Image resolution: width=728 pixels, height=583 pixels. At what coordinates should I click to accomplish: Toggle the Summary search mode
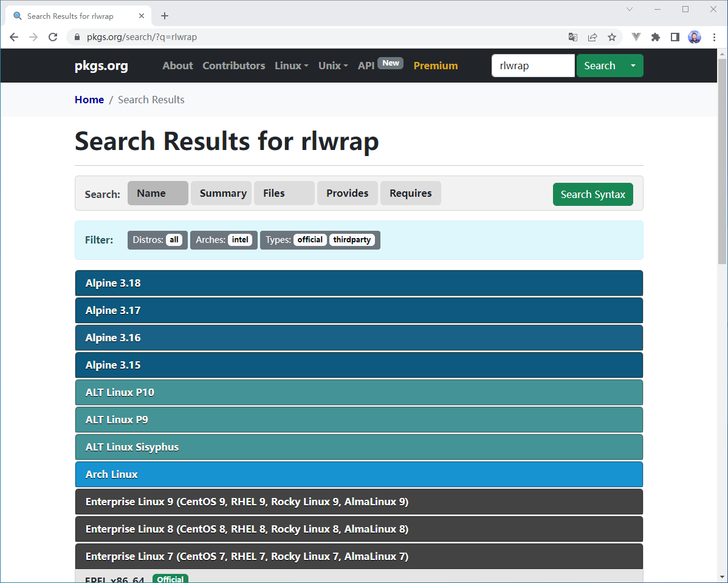[x=221, y=193]
